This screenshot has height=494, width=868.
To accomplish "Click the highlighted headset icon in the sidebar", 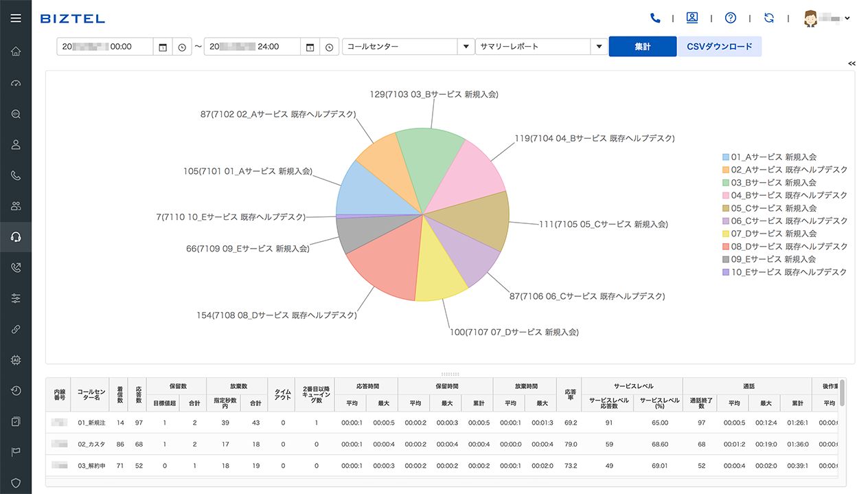I will tap(15, 236).
